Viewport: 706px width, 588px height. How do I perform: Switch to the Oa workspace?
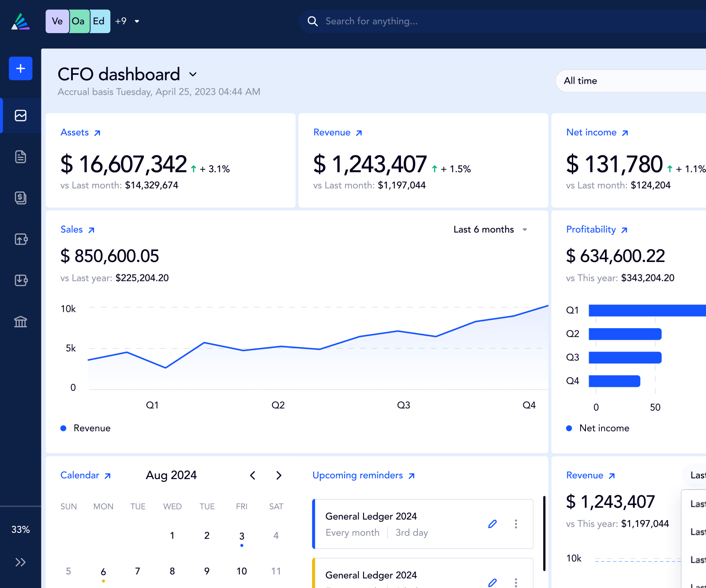click(x=79, y=21)
